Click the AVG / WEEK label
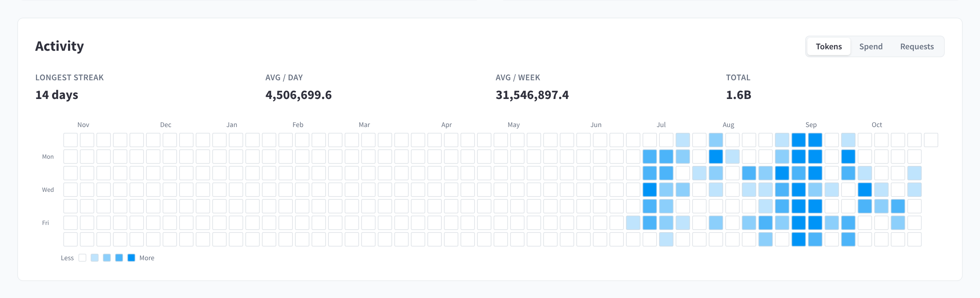Image resolution: width=980 pixels, height=298 pixels. click(x=518, y=78)
